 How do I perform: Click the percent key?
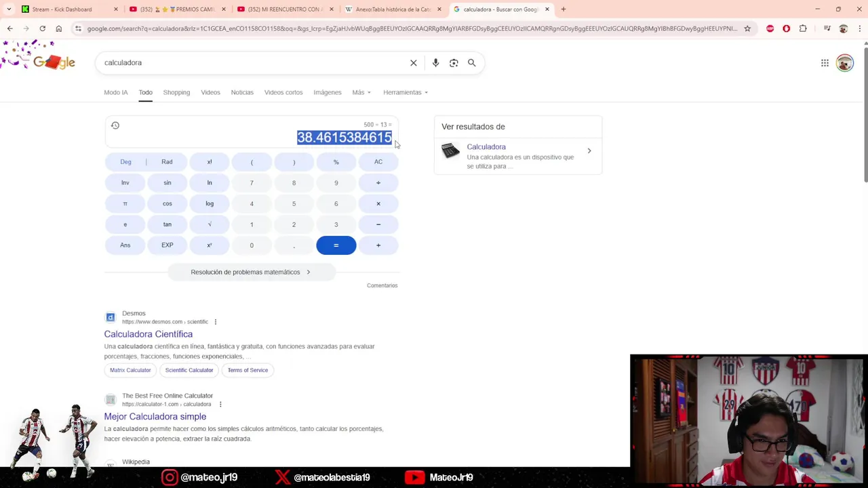(x=336, y=162)
